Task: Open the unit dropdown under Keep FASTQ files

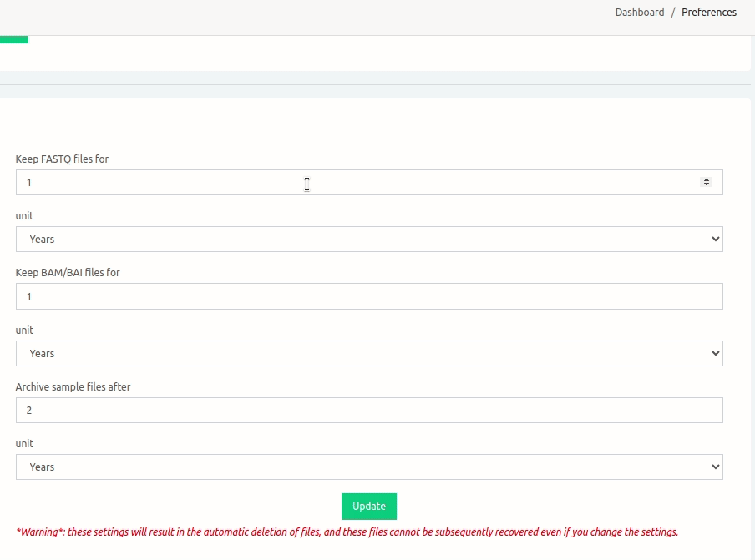Action: (368, 240)
